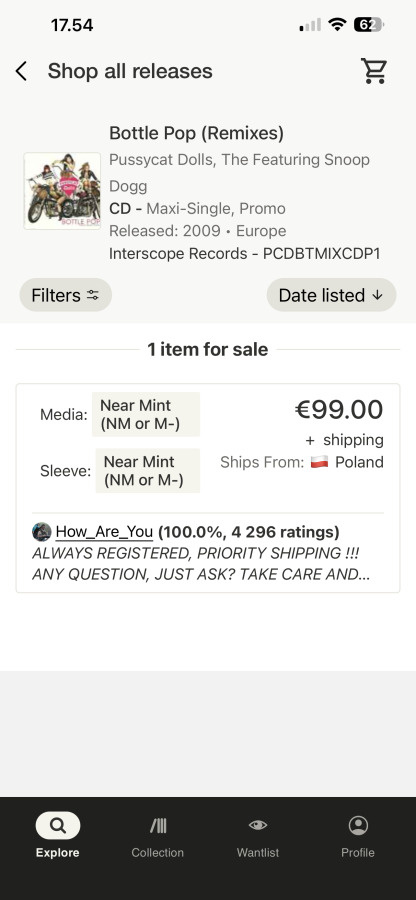Image resolution: width=416 pixels, height=900 pixels.
Task: Open the Wantlist eye tab
Action: click(258, 835)
